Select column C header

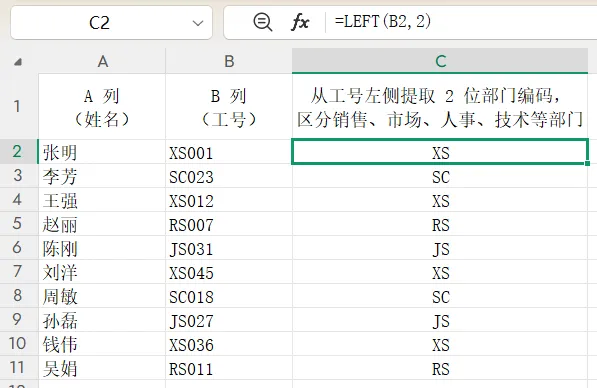[x=440, y=61]
